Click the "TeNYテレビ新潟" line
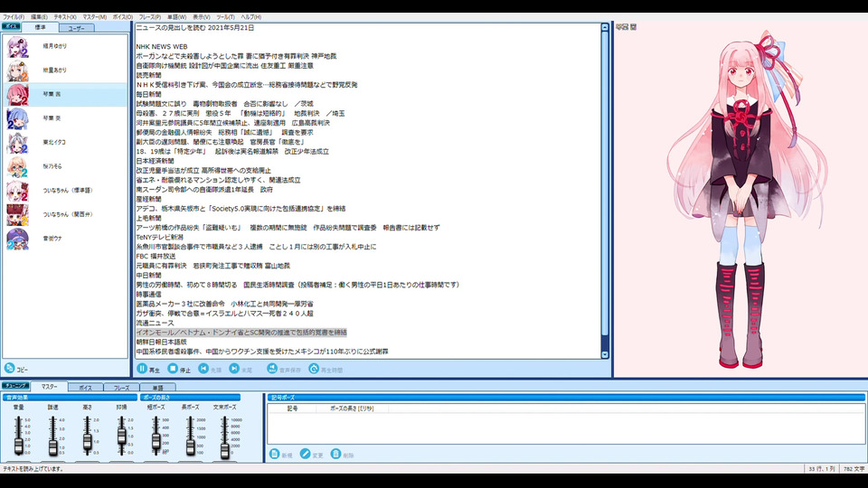 159,238
